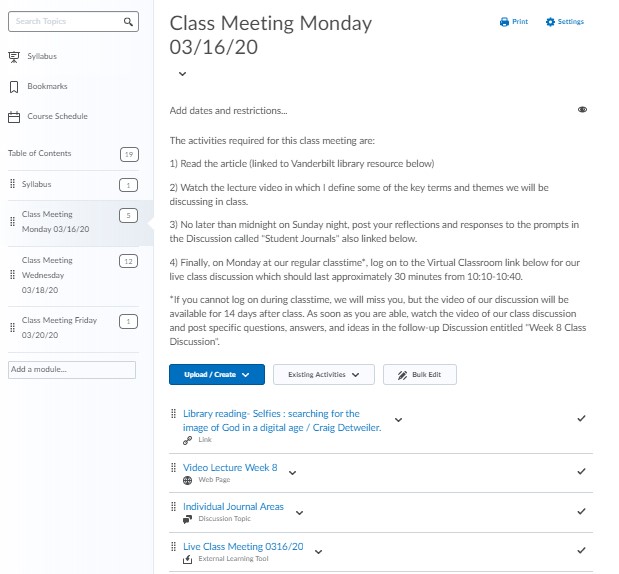Expand the chevron under the module title
Viewport: 619px width, 574px height.
click(x=182, y=74)
